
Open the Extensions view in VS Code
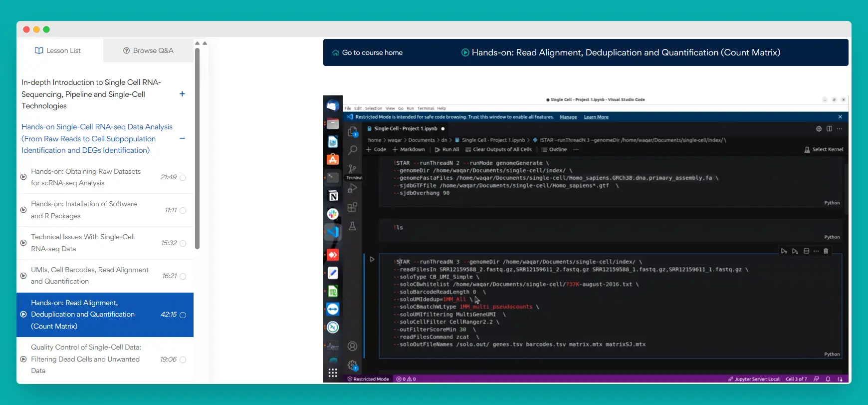pos(352,207)
